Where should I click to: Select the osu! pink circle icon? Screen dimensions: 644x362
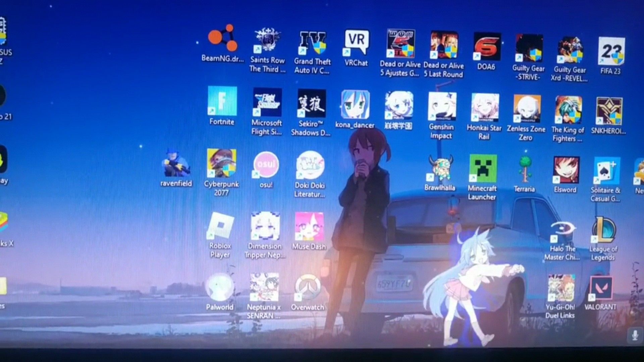click(266, 165)
